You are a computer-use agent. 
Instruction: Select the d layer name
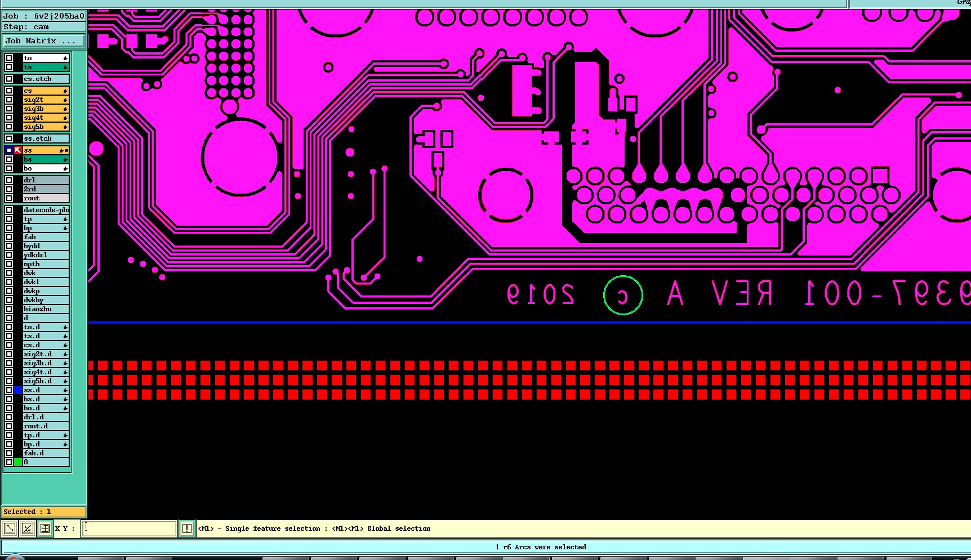(46, 318)
